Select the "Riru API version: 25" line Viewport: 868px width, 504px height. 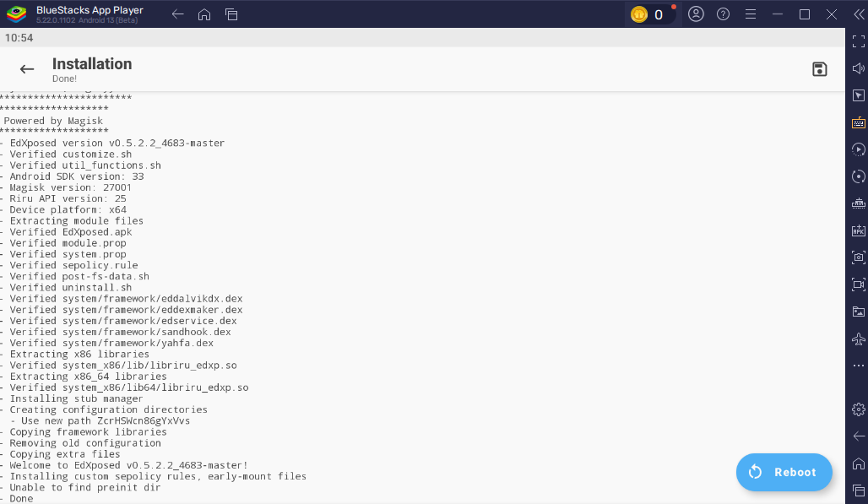click(x=63, y=198)
